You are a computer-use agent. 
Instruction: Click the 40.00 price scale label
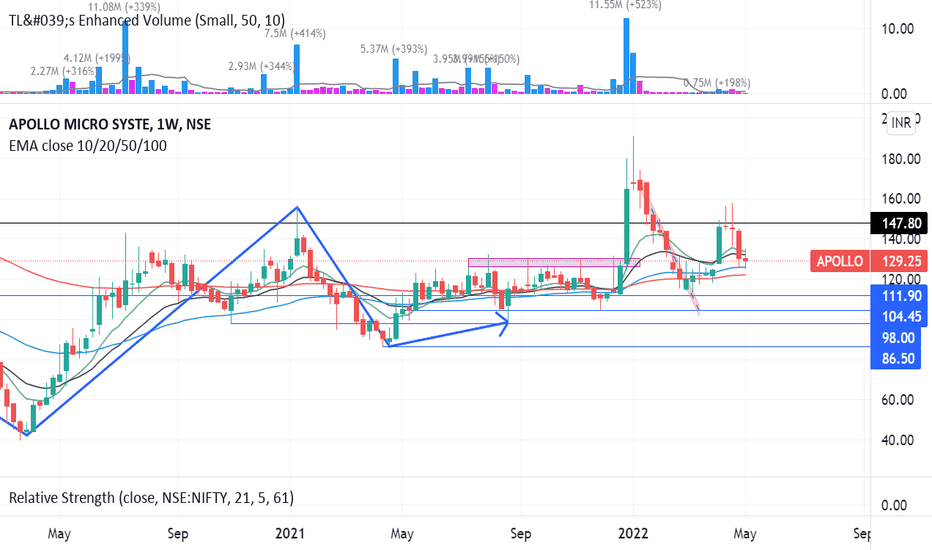[898, 440]
